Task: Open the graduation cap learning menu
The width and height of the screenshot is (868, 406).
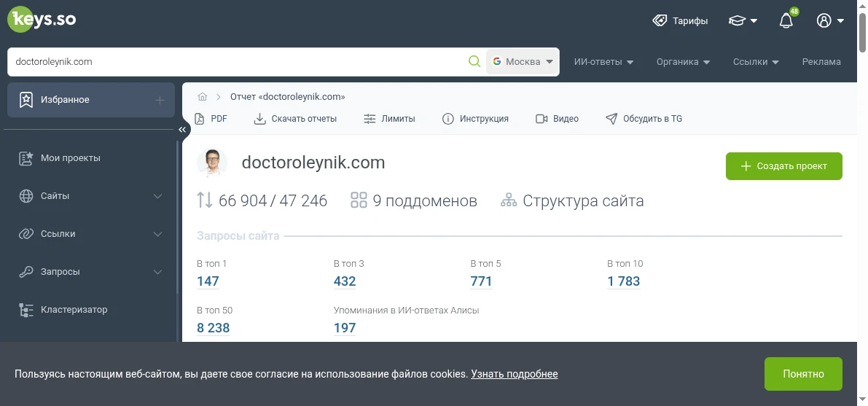Action: click(x=743, y=21)
